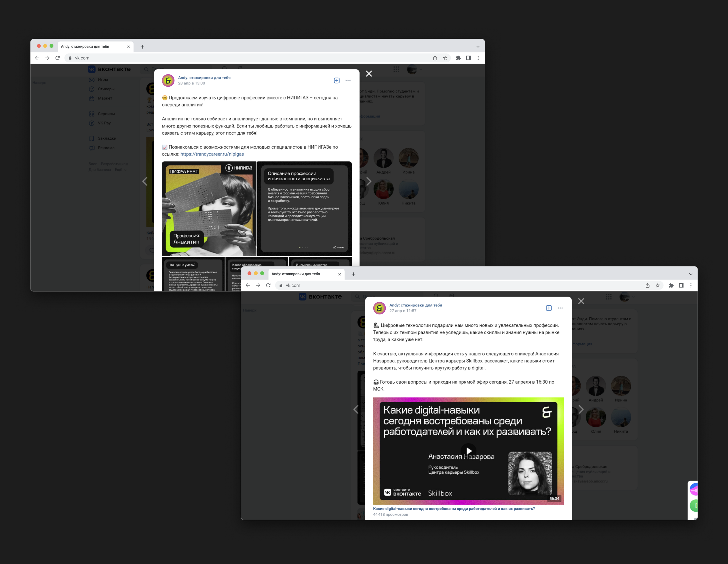
Task: Open the Профессия: Аналитик image thumbnail
Action: click(x=209, y=209)
